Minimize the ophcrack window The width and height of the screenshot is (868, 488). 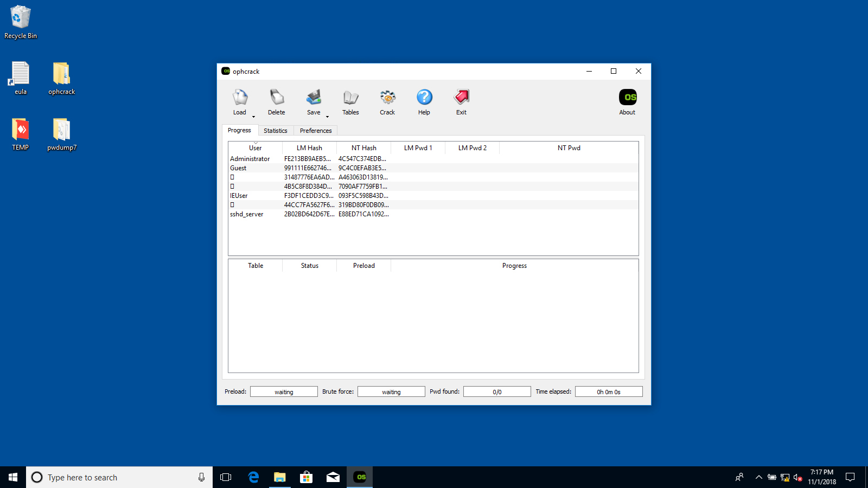click(589, 71)
